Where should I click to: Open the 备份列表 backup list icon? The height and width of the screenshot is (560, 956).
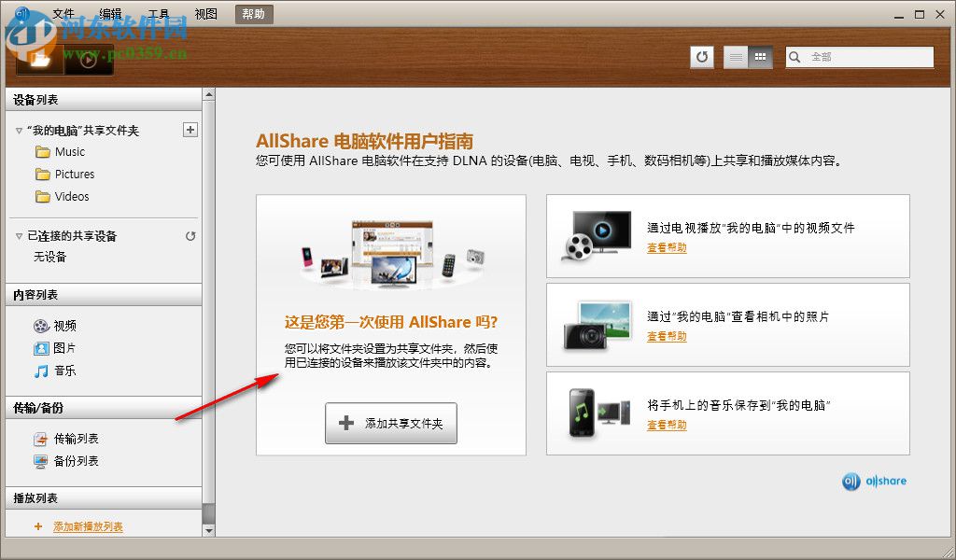coord(38,461)
